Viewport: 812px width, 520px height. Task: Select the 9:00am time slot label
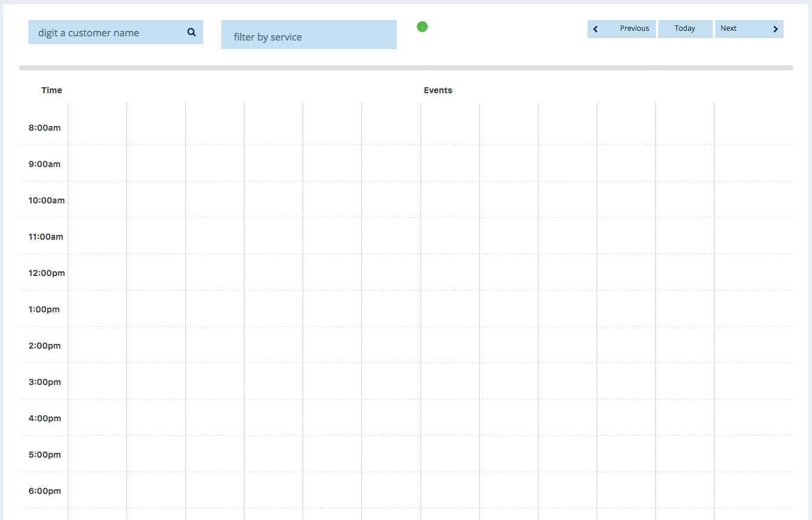click(x=44, y=164)
